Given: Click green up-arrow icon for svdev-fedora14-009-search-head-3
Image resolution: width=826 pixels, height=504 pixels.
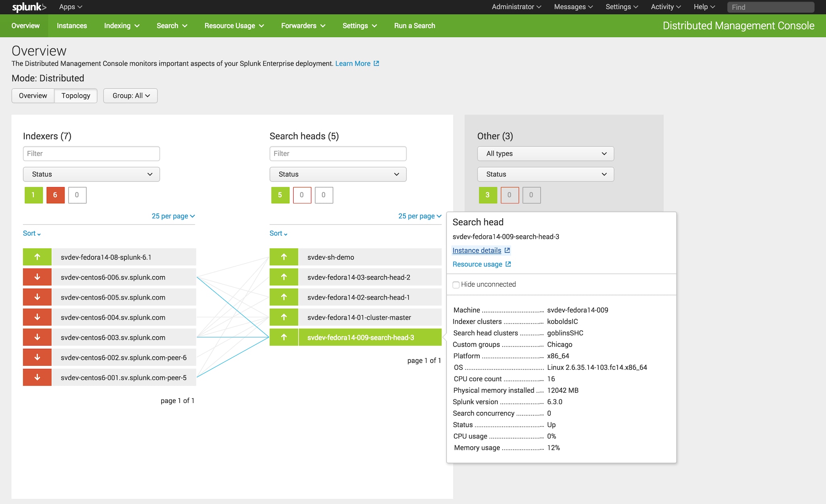Looking at the screenshot, I should coord(284,337).
